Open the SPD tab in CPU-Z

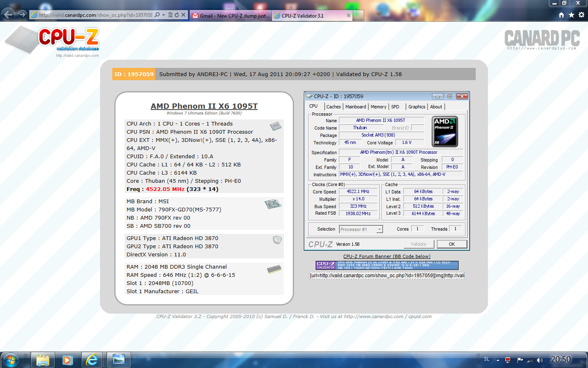(395, 107)
